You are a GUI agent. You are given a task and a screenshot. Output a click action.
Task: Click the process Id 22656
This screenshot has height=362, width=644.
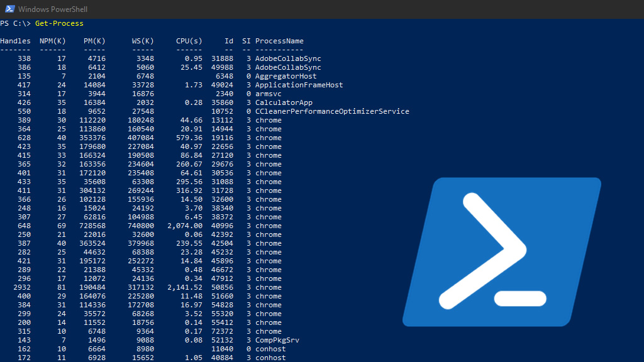point(222,146)
